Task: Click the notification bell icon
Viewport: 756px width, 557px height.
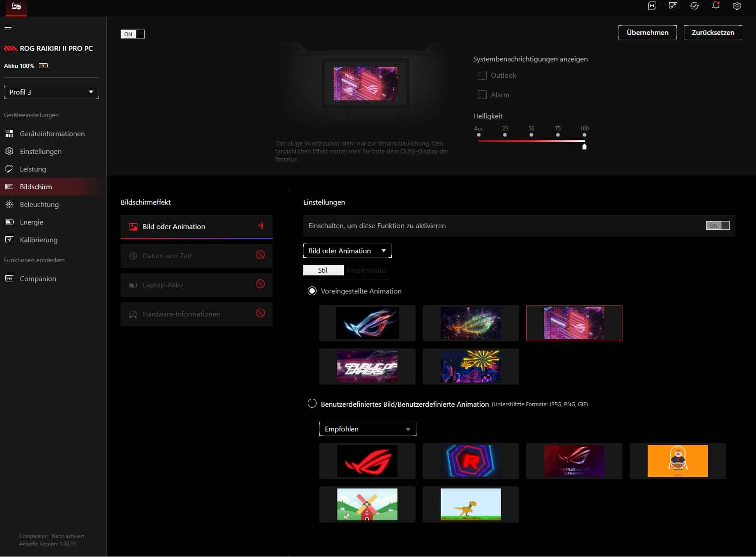Action: 716,6
